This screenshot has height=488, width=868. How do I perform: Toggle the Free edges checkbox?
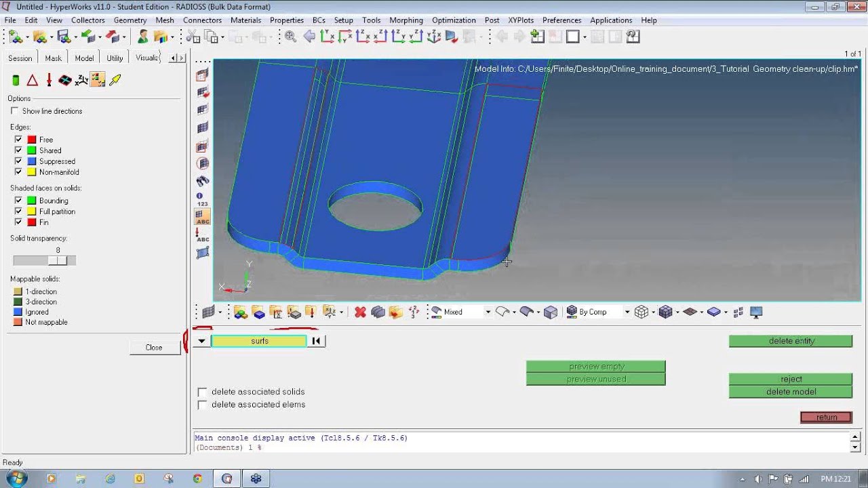pyautogui.click(x=18, y=140)
